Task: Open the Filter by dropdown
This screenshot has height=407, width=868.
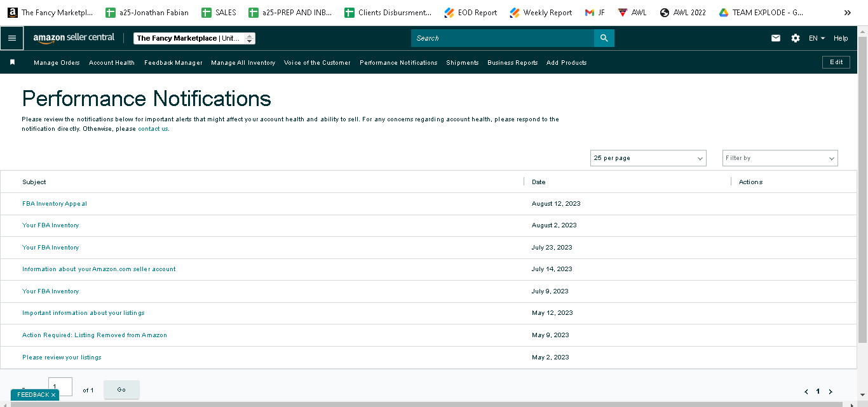Action: pos(780,158)
